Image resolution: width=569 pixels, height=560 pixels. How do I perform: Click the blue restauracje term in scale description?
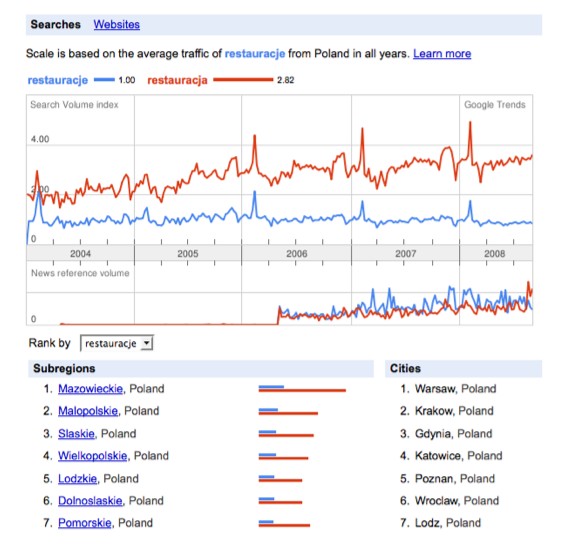255,54
